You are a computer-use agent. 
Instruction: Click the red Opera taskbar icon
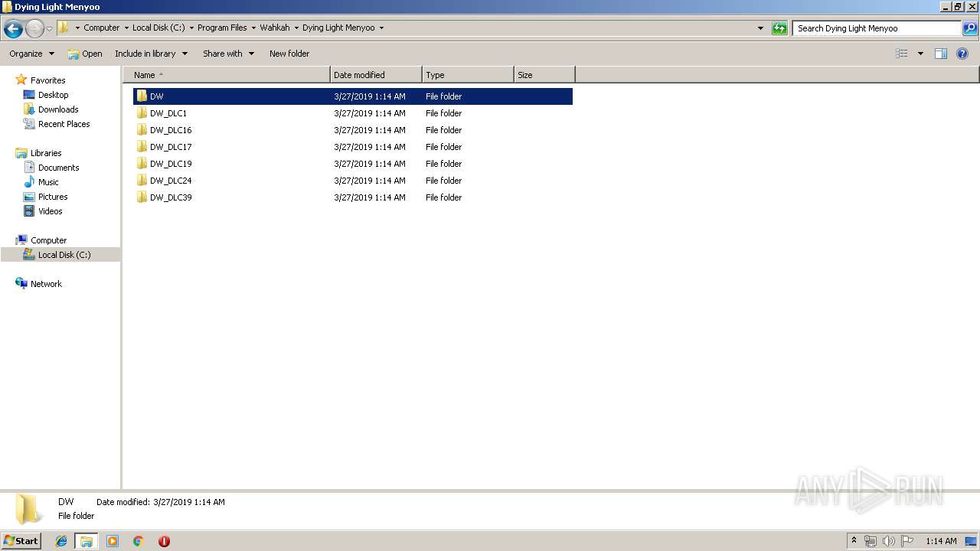coord(164,541)
